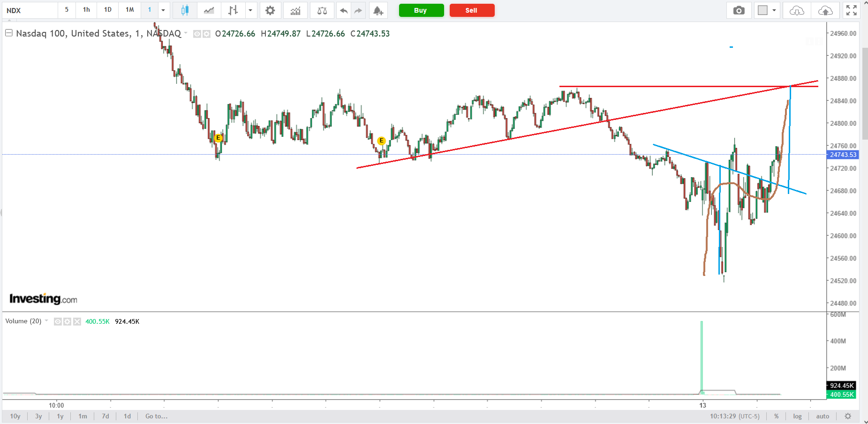Click the red Sell button
This screenshot has height=424, width=868.
(x=471, y=10)
